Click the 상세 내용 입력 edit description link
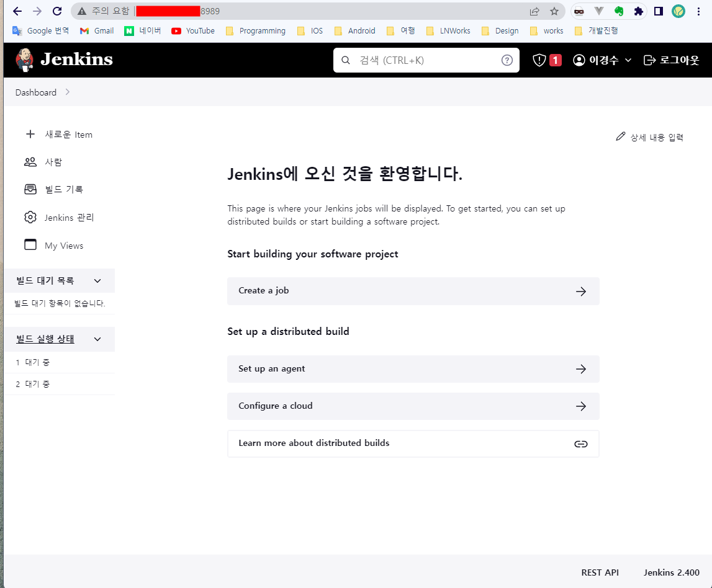The image size is (712, 588). [x=649, y=137]
